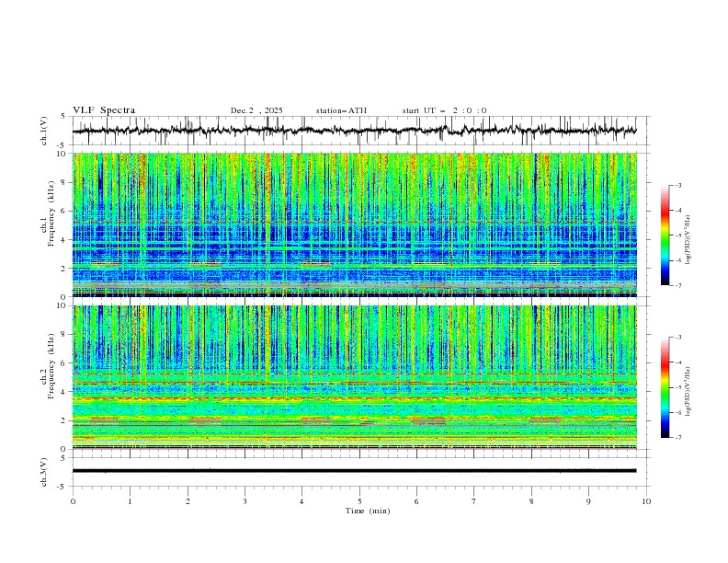This screenshot has width=728, height=563.
Task: Click the "station=ATH" header label
Action: coord(341,110)
